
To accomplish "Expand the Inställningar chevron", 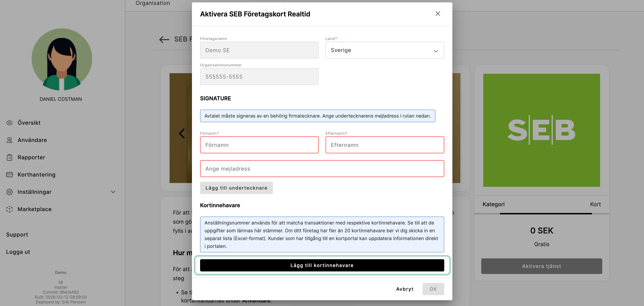I will [x=113, y=192].
